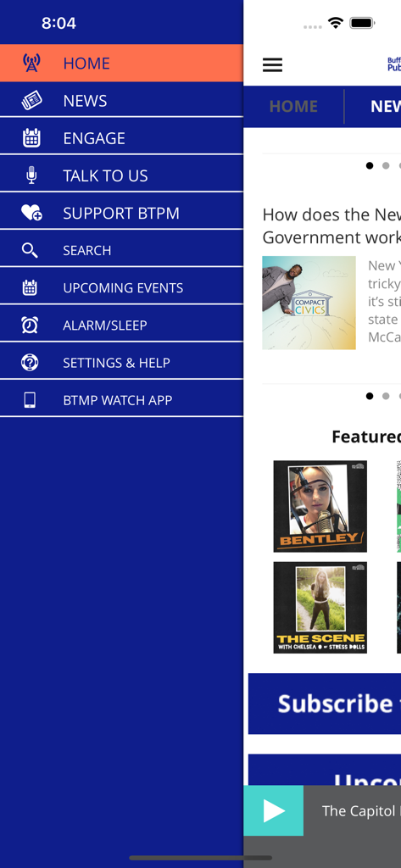Screen dimensions: 401x868
Task: Select SEARCH in the side menu
Action: pos(121,250)
